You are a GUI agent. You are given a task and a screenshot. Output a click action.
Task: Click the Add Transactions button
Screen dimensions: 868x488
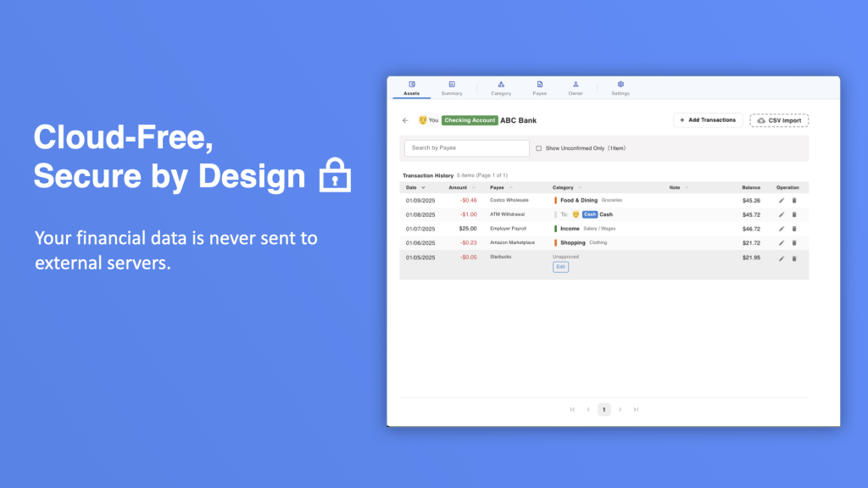pos(708,120)
